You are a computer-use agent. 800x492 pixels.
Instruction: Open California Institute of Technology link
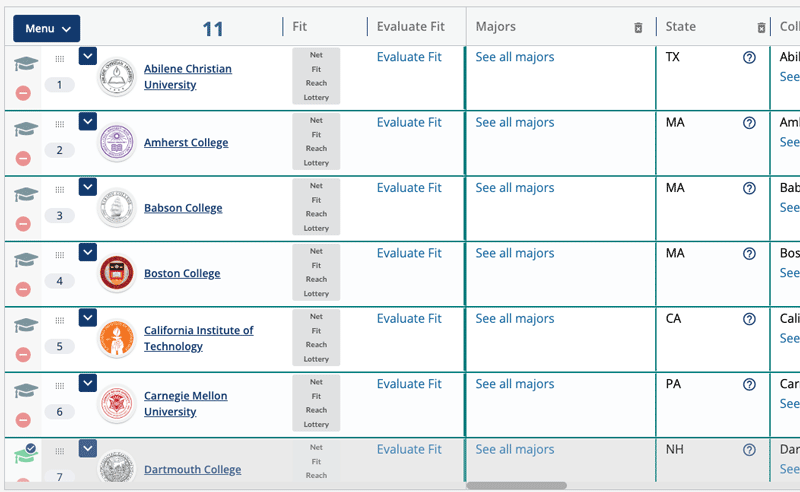click(x=198, y=338)
